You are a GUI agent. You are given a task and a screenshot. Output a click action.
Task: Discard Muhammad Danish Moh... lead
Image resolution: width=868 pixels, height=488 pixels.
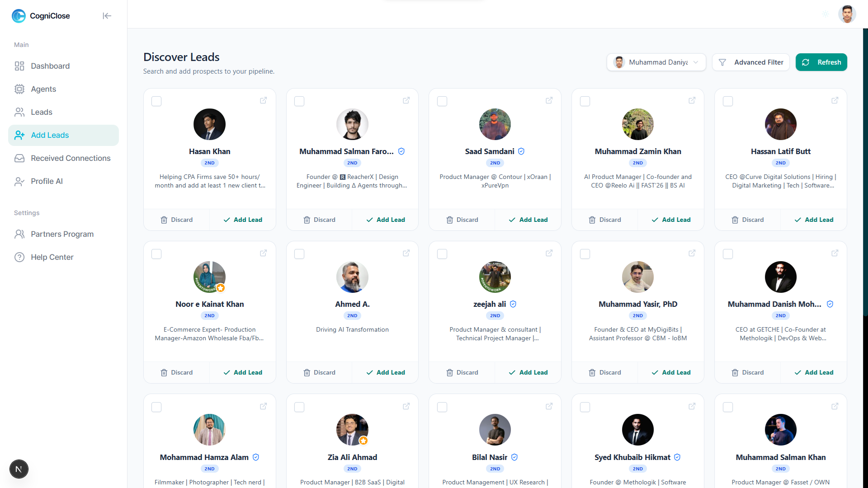coord(748,372)
